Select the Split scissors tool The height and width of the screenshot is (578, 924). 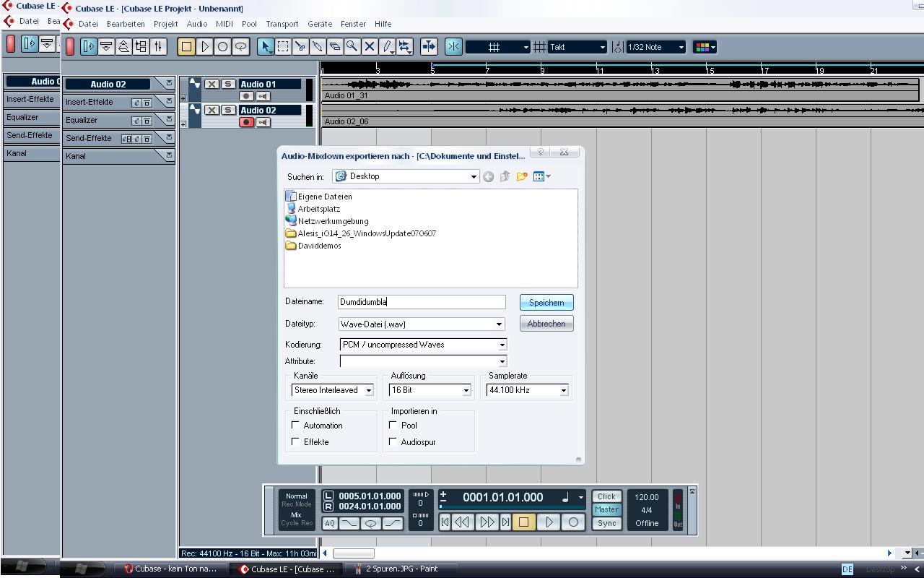pyautogui.click(x=300, y=47)
